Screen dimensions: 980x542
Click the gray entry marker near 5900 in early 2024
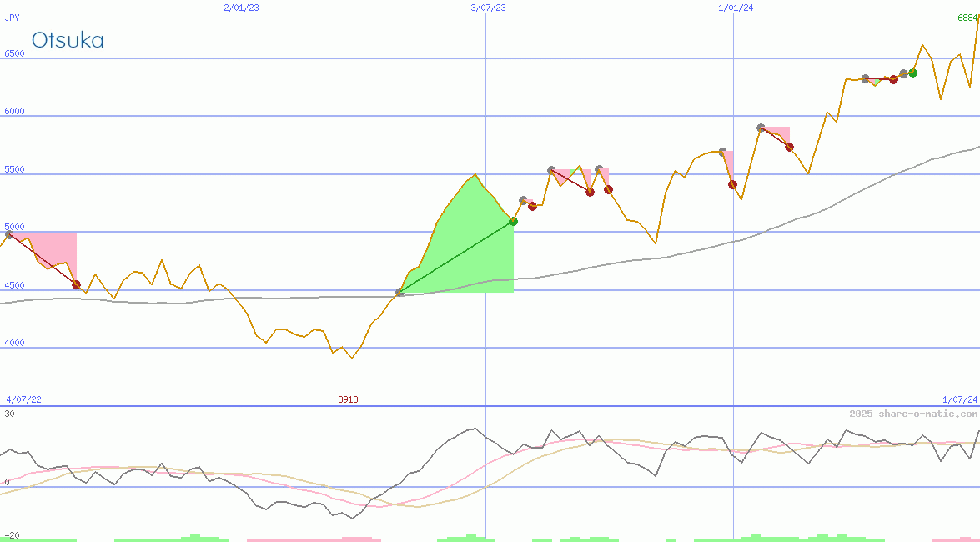(x=761, y=128)
